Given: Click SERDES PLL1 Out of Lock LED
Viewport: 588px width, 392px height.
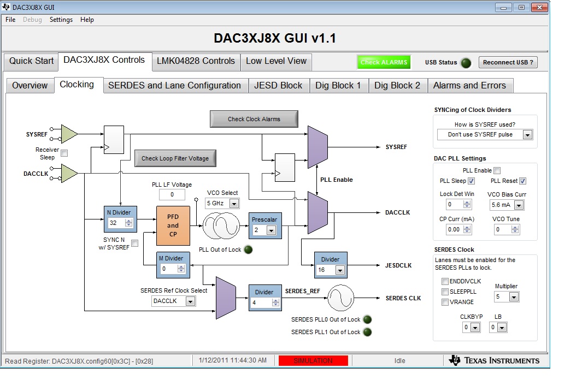Looking at the screenshot, I should point(367,332).
